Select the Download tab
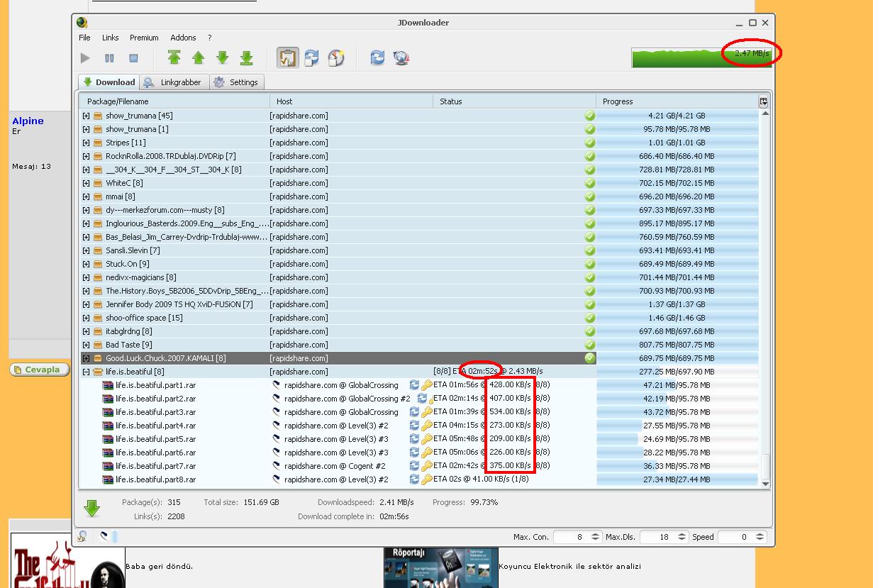Image resolution: width=873 pixels, height=588 pixels. pyautogui.click(x=109, y=82)
